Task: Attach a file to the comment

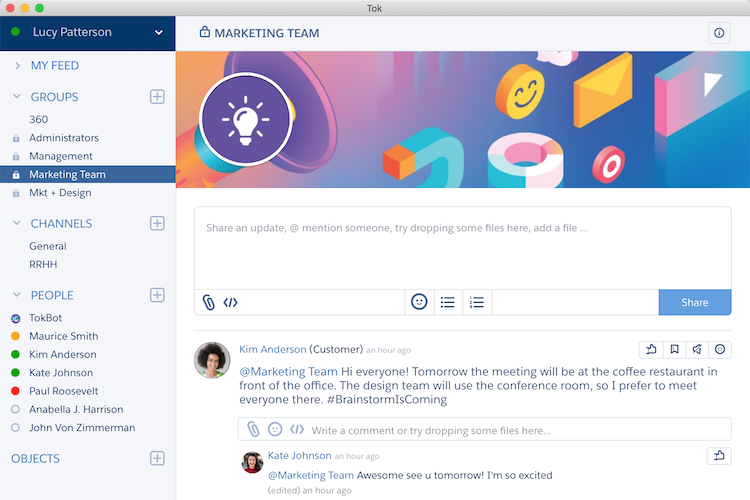Action: pos(253,429)
